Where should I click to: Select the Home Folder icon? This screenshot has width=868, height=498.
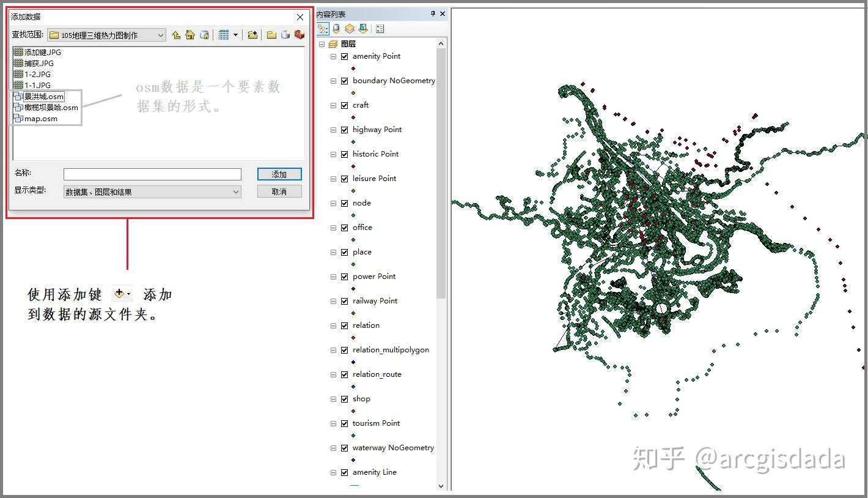pyautogui.click(x=190, y=35)
